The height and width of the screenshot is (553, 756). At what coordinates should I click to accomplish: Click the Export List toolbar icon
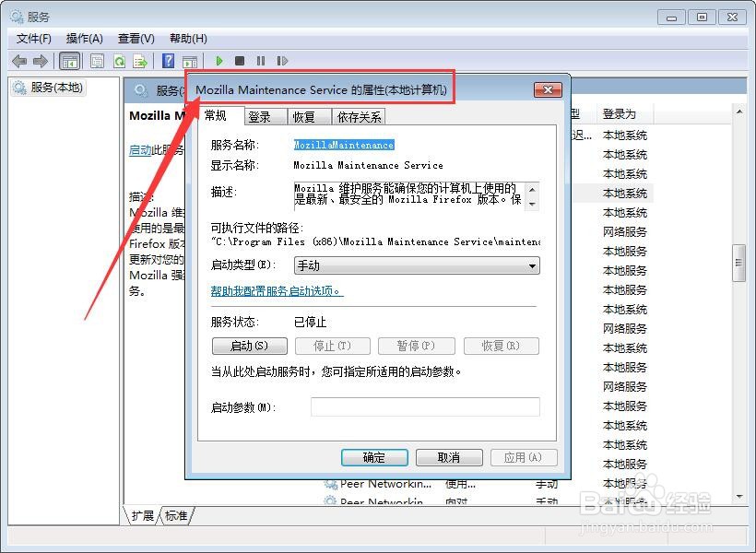[140, 61]
